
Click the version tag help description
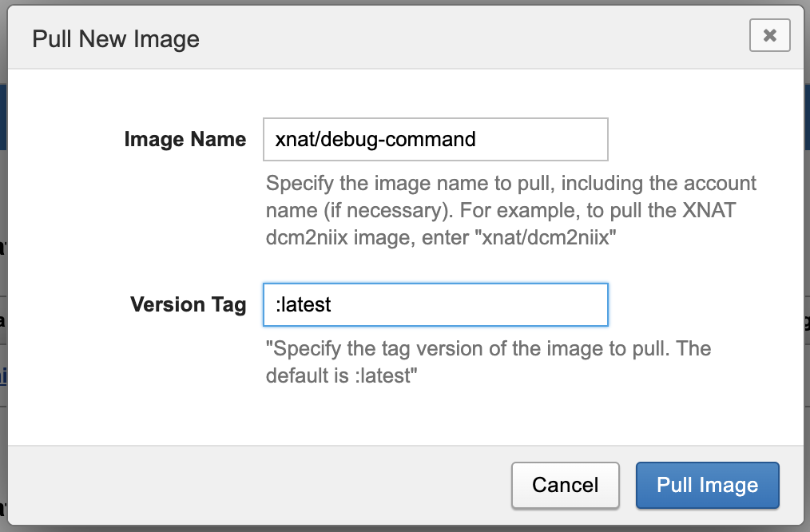tap(487, 362)
